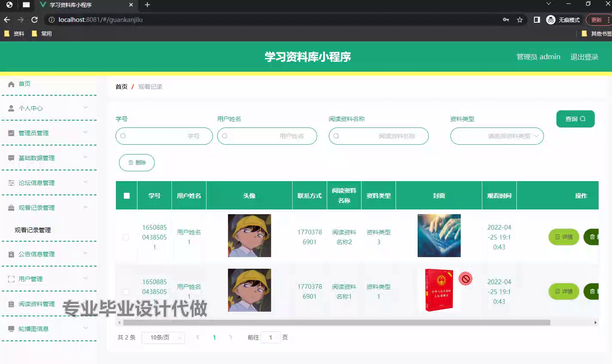Image resolution: width=612 pixels, height=364 pixels.
Task: Click 退出登录 to log out
Action: 584,57
